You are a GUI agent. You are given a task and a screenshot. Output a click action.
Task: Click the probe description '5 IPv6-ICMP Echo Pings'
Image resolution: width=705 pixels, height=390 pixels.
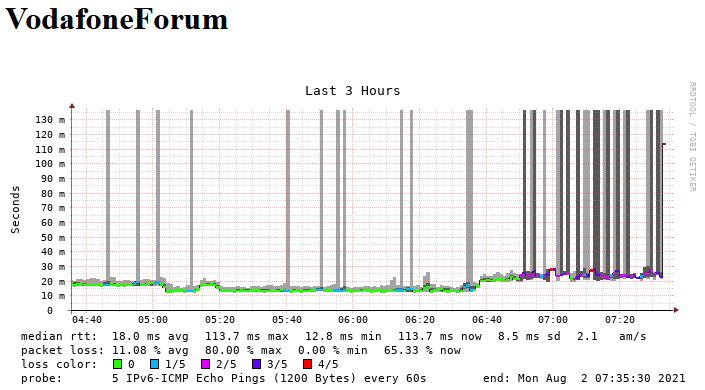click(190, 378)
